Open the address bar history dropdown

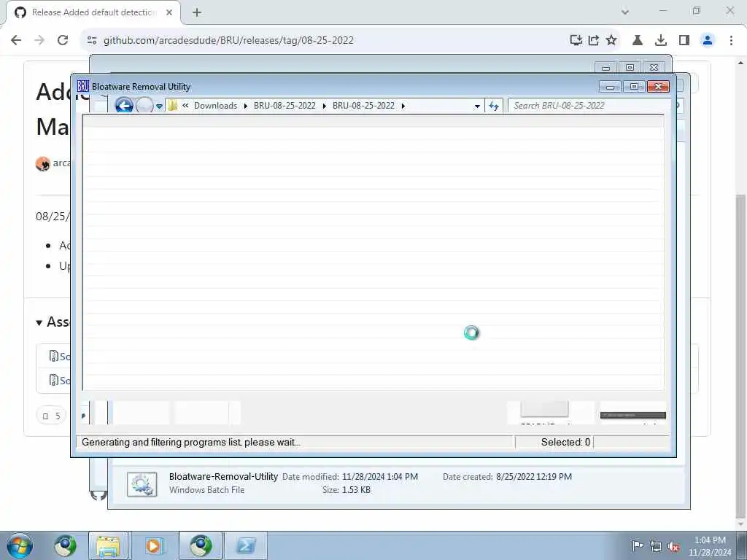477,106
